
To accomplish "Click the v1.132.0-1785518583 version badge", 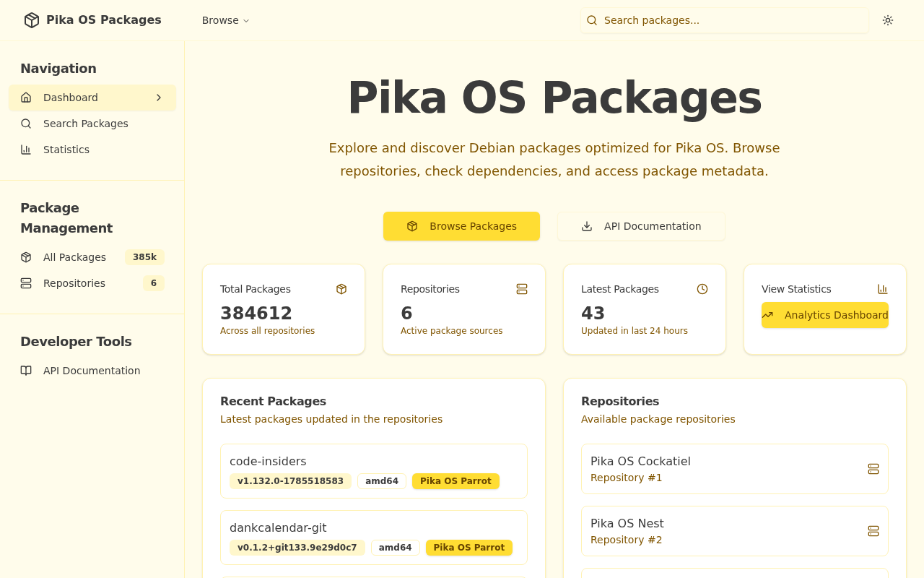I will click(290, 481).
